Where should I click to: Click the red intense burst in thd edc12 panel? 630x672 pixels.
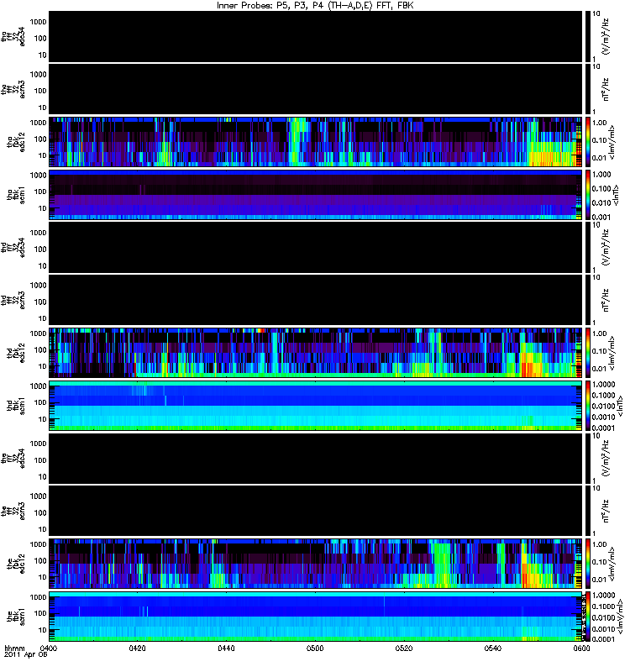point(528,369)
